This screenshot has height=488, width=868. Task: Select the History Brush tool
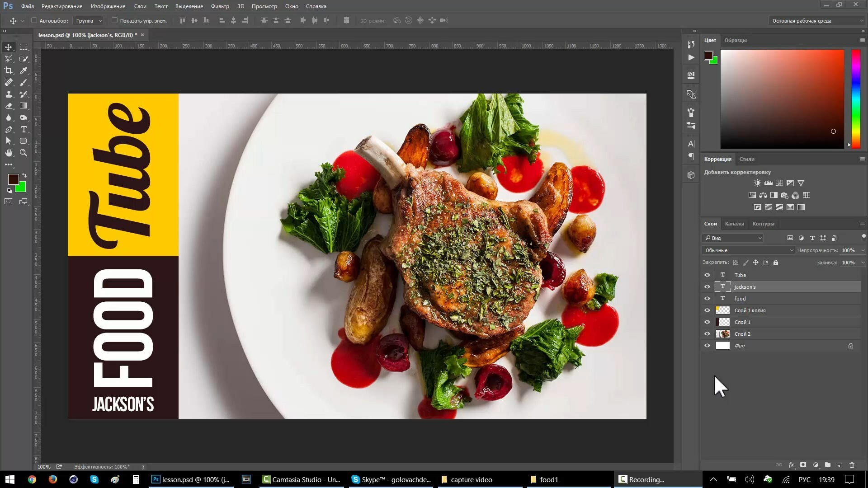(x=24, y=94)
